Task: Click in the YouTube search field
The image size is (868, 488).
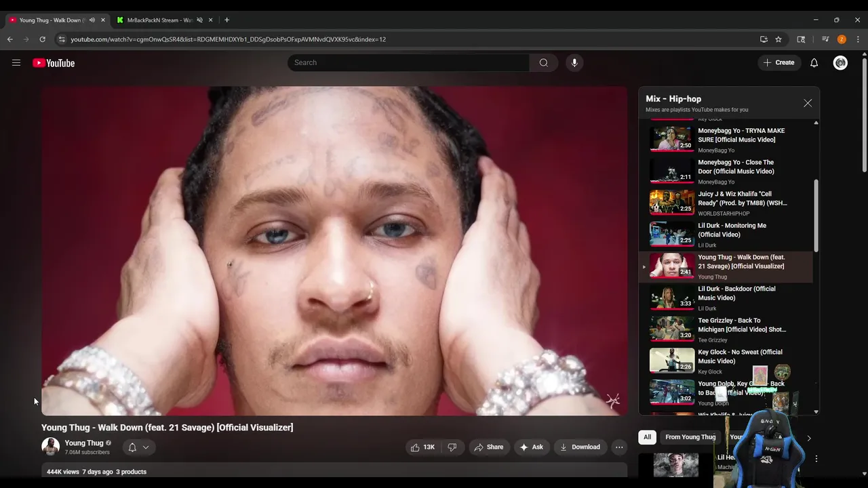Action: [x=408, y=63]
